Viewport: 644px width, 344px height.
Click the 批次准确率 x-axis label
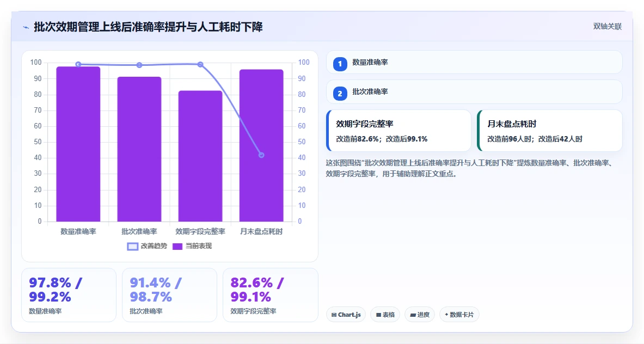[139, 231]
